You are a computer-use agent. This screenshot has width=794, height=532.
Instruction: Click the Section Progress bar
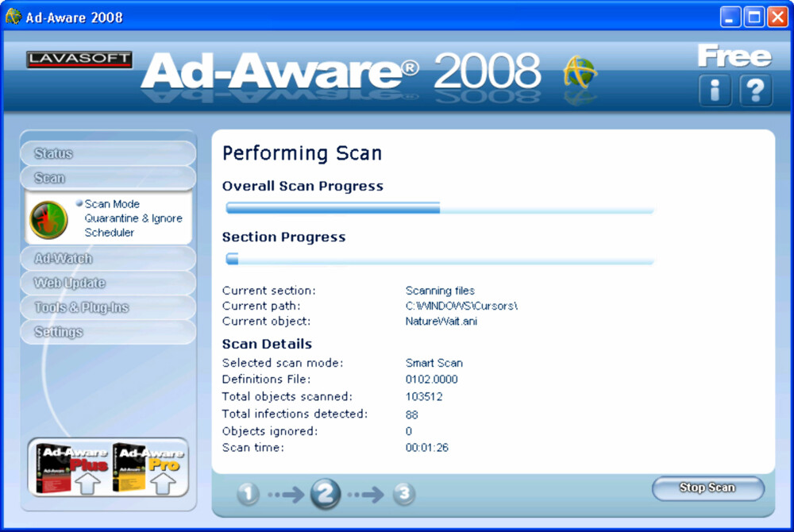pos(440,259)
